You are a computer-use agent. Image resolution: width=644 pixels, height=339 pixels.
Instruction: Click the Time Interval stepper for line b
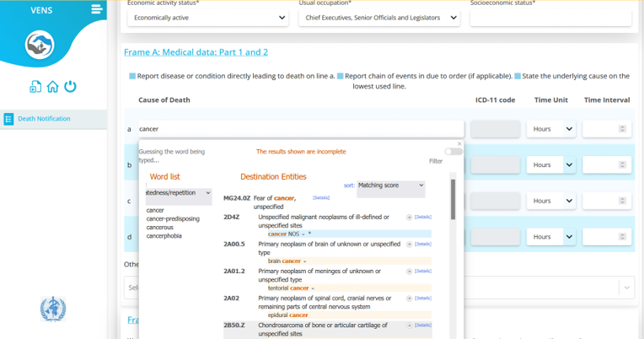(x=622, y=164)
